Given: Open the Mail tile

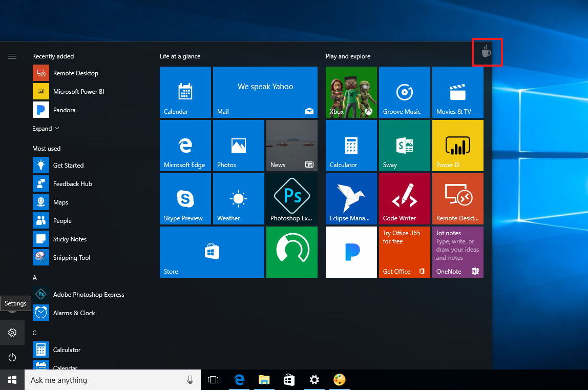Looking at the screenshot, I should (265, 92).
